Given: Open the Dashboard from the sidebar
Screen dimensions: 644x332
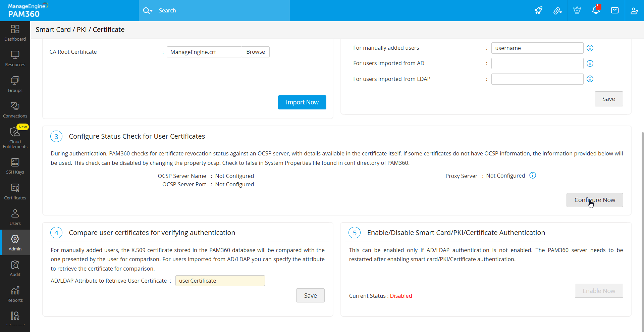Looking at the screenshot, I should click(15, 33).
